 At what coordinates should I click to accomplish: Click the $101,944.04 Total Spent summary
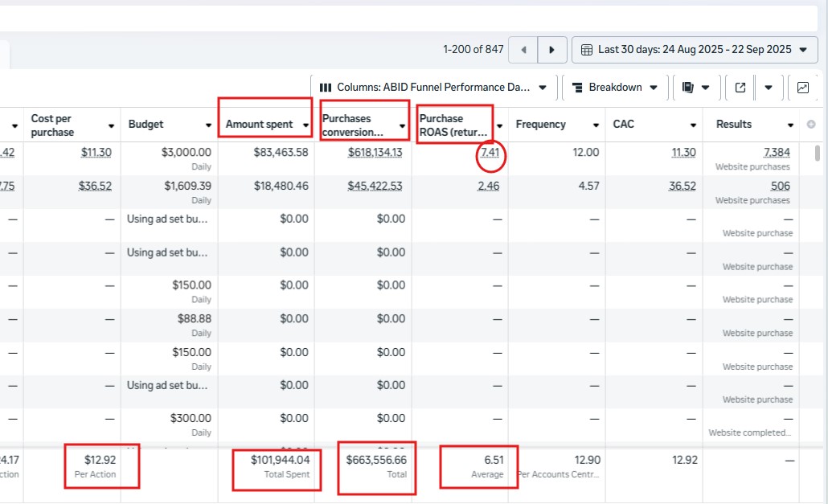click(x=280, y=461)
